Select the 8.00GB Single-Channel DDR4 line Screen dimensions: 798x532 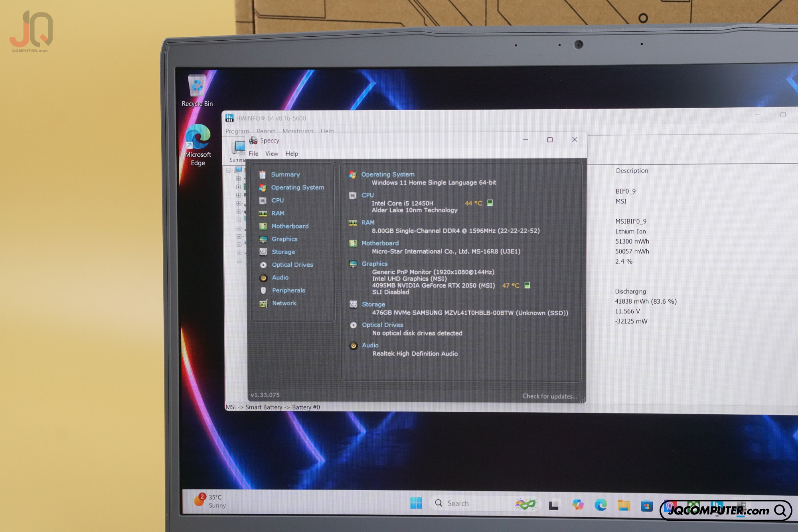(456, 231)
